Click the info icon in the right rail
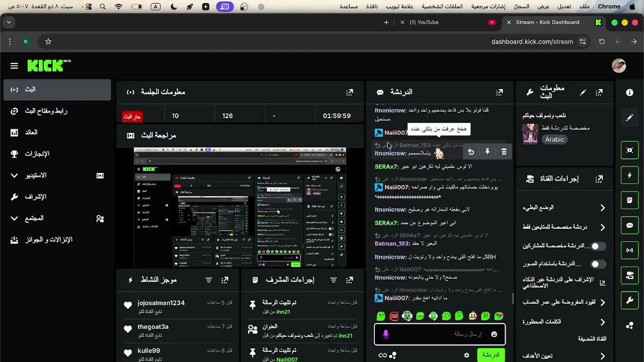This screenshot has width=644, height=362. pos(629,93)
